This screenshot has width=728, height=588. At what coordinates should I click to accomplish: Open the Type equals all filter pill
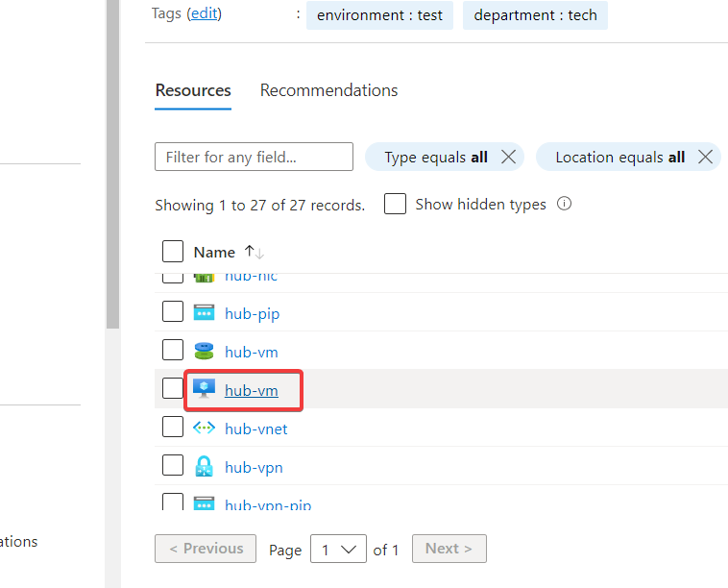click(x=435, y=157)
